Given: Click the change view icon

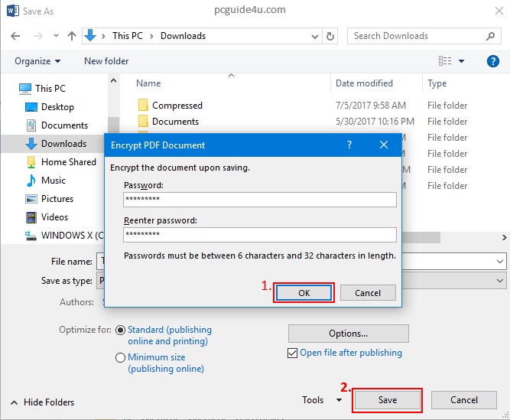Looking at the screenshot, I should click(445, 61).
